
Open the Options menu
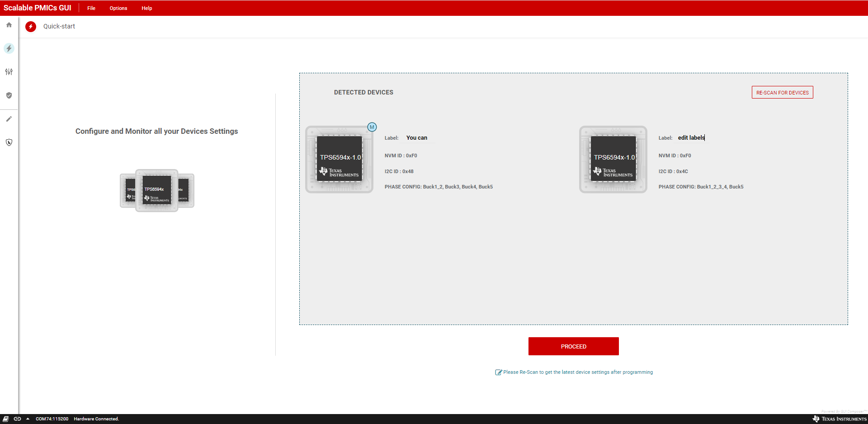coord(118,8)
